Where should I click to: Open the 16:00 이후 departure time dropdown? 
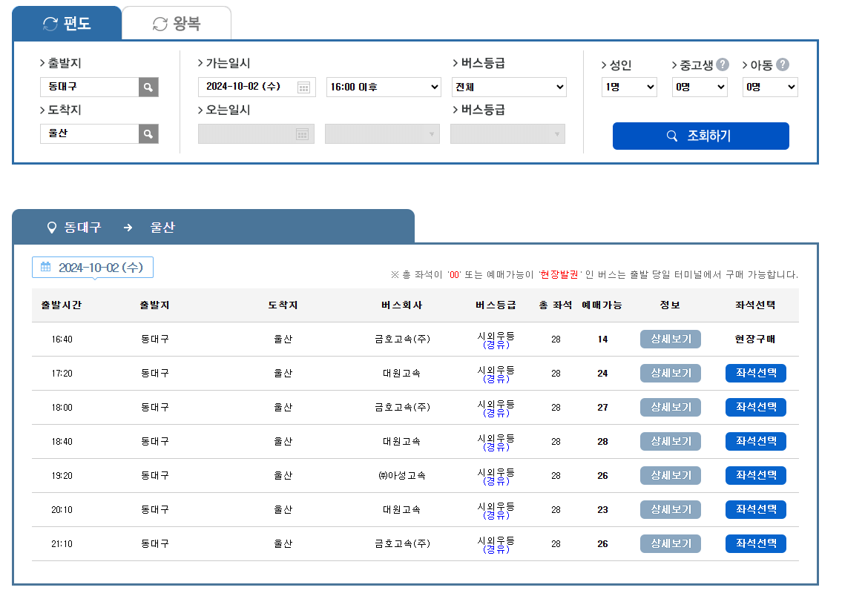coord(384,87)
